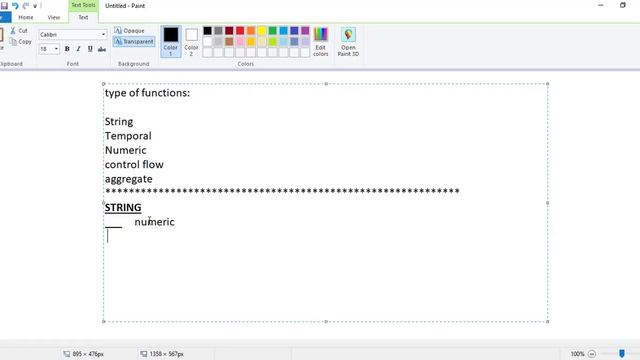Select Color 1 foreground button
The width and height of the screenshot is (640, 360).
[171, 41]
